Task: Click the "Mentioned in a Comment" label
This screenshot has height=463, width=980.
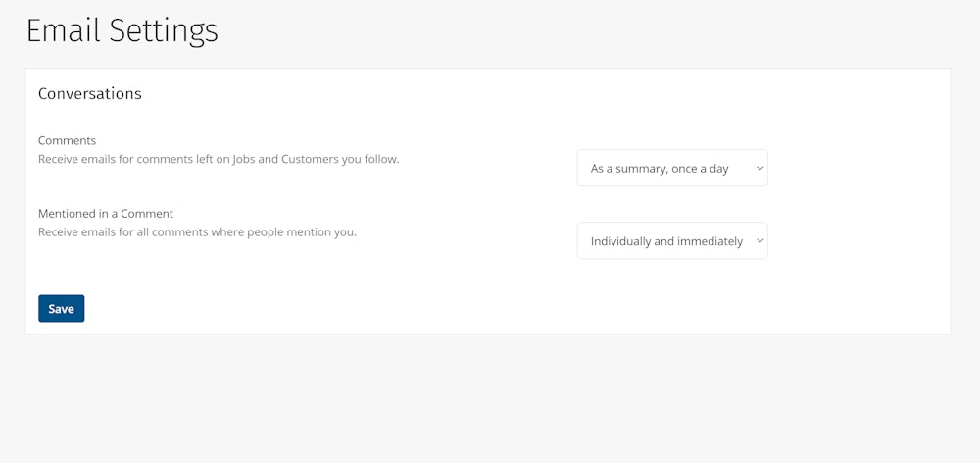Action: click(105, 213)
